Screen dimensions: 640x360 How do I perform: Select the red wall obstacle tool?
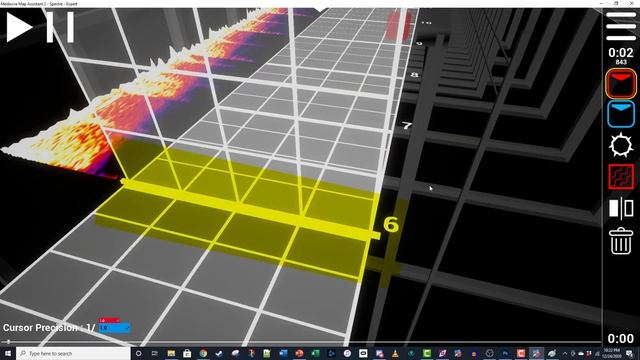pyautogui.click(x=621, y=177)
